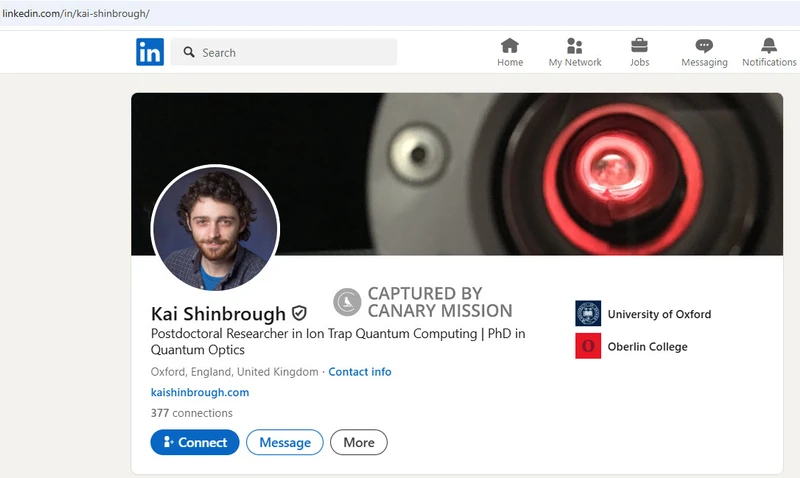
Task: Open My Network people icon
Action: coord(574,46)
